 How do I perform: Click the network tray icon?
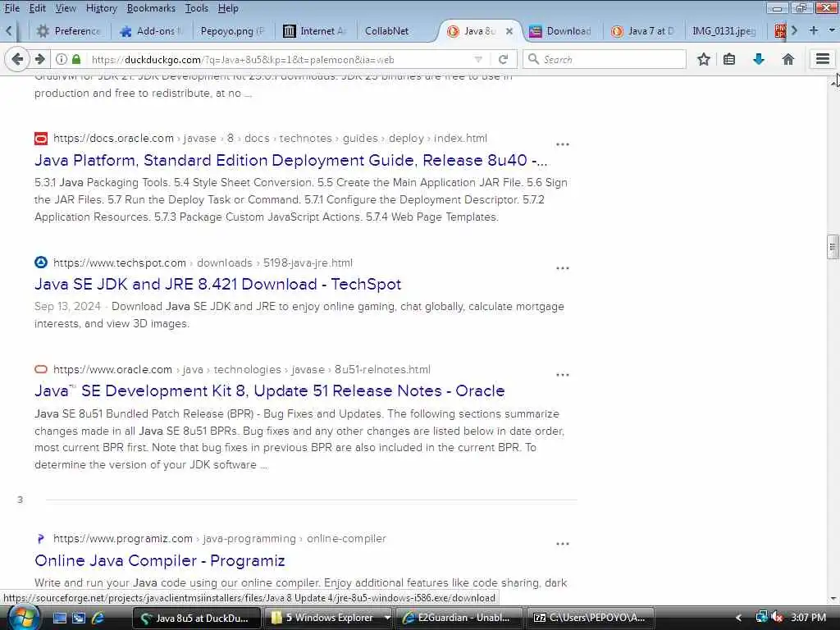761,618
